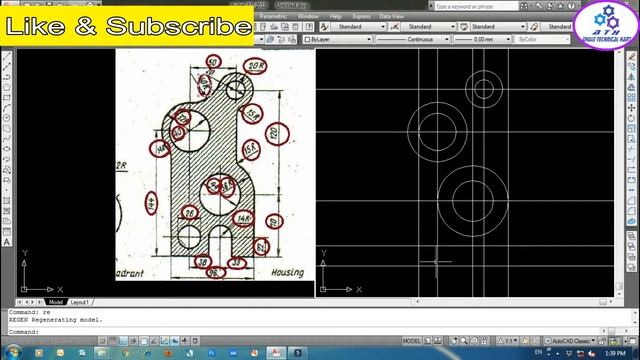Open the Help menu
This screenshot has width=640, height=360.
[336, 16]
